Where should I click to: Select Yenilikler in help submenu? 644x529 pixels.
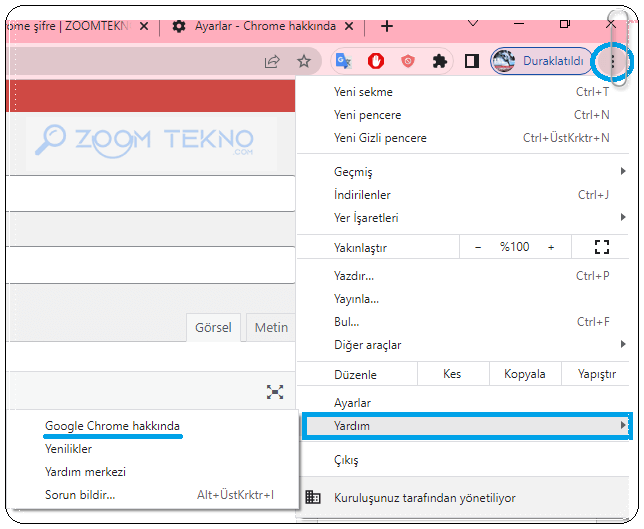click(154, 449)
